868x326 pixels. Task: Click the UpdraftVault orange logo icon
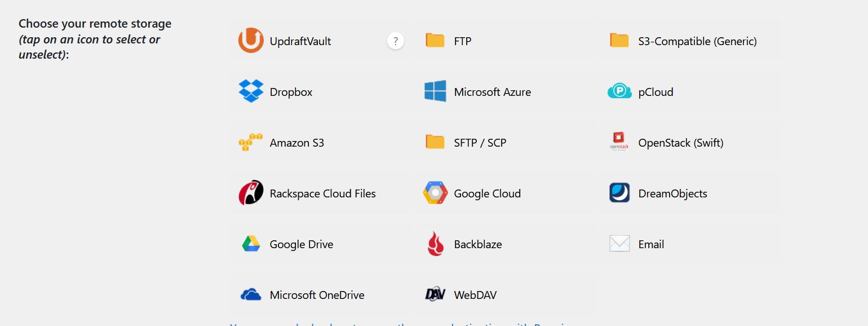(251, 41)
